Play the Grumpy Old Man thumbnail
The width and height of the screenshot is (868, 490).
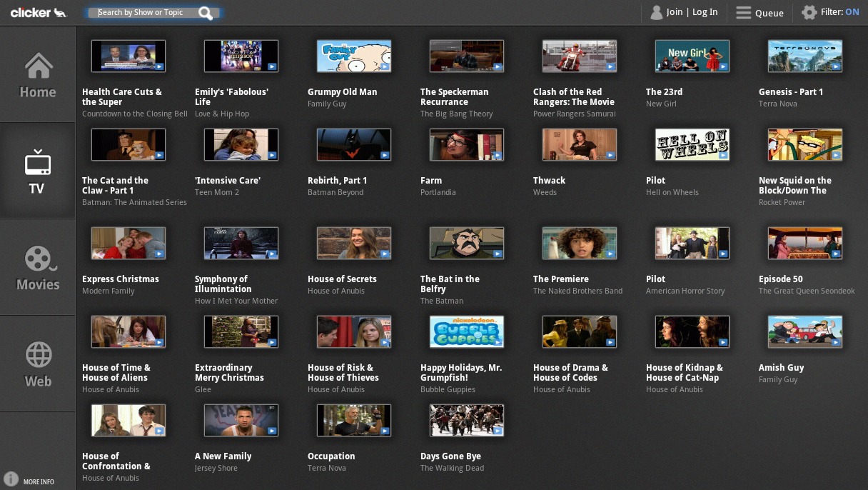354,56
